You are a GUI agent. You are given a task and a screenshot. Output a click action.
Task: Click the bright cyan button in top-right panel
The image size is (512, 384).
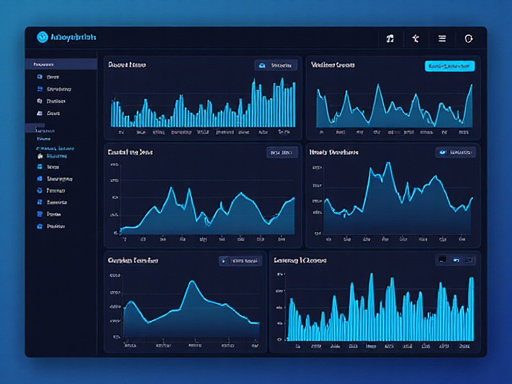[450, 66]
